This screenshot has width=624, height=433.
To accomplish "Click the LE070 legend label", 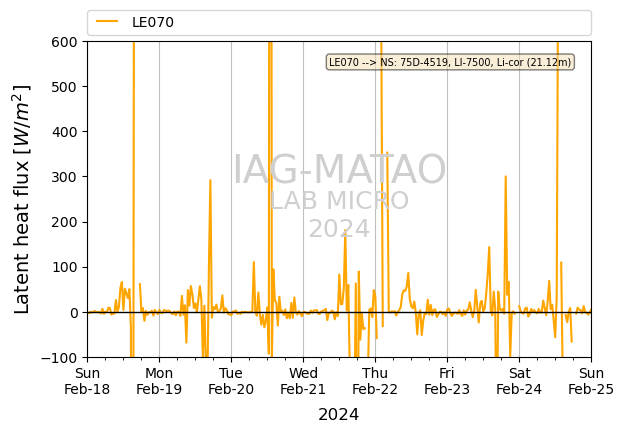I will coord(153,22).
